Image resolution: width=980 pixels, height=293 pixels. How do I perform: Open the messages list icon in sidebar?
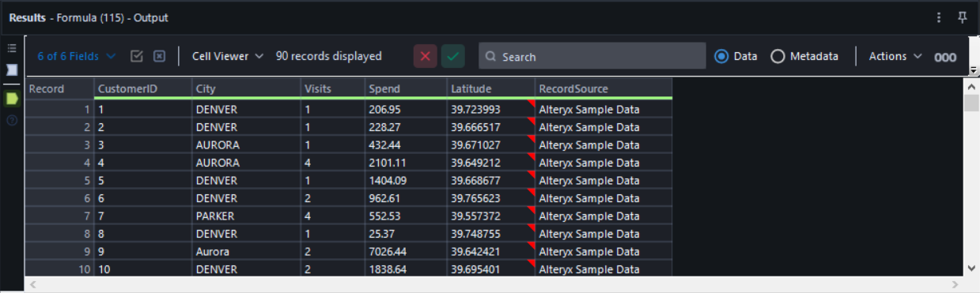12,48
